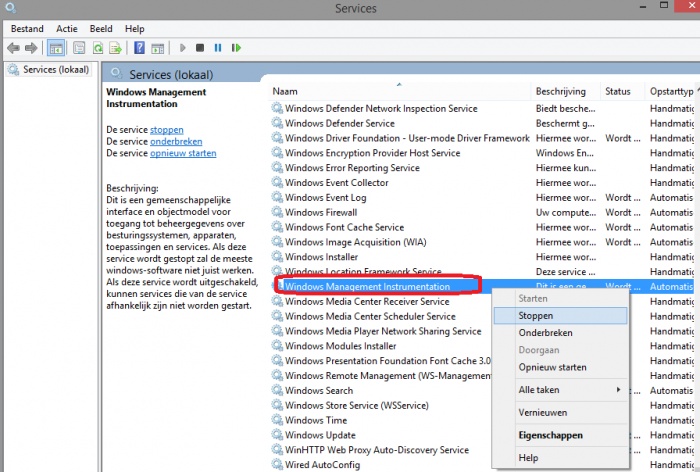Click the Start service play icon
The width and height of the screenshot is (700, 472).
point(182,48)
